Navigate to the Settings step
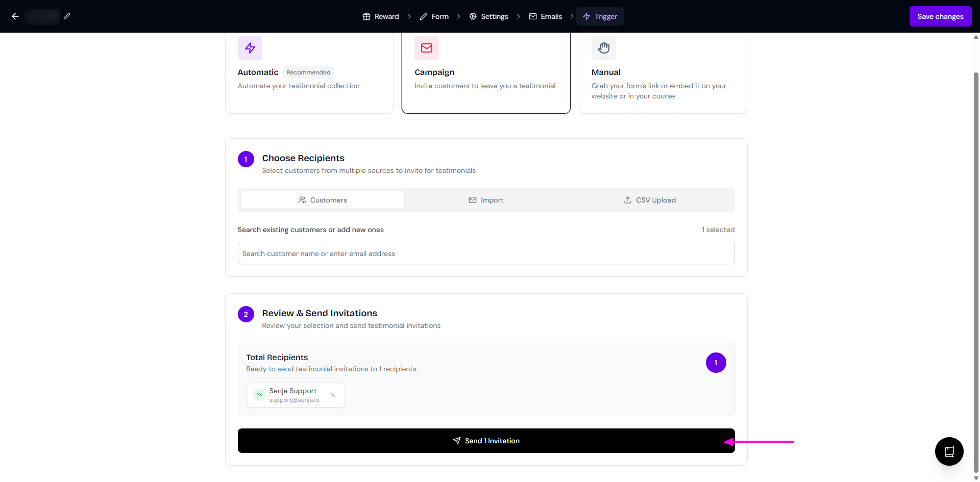 489,16
